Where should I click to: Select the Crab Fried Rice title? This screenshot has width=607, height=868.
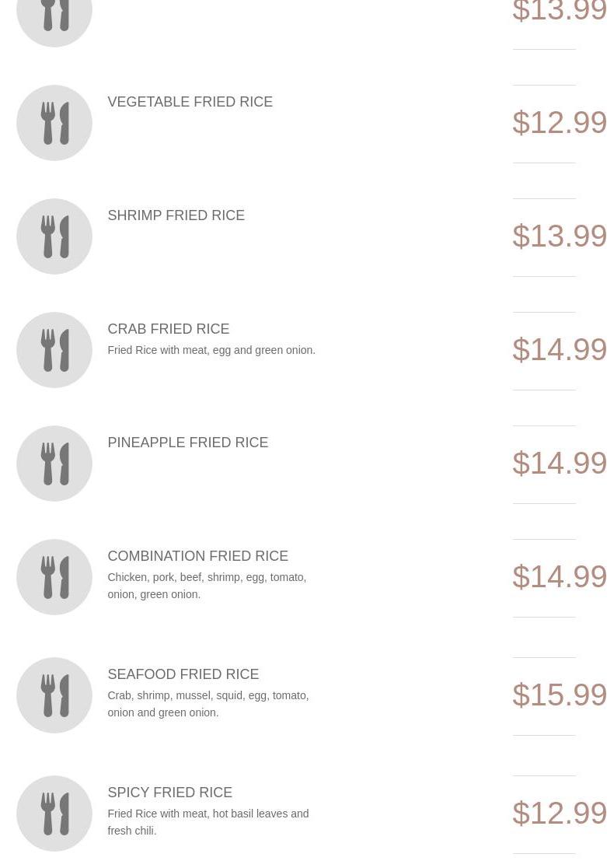point(168,329)
